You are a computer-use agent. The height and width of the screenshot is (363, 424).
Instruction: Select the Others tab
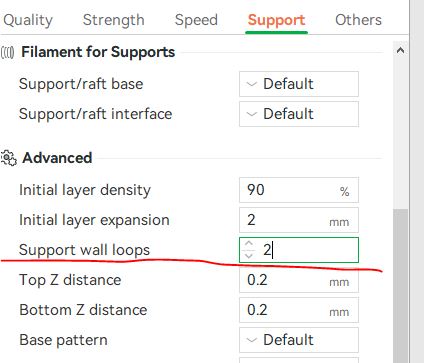tap(358, 20)
